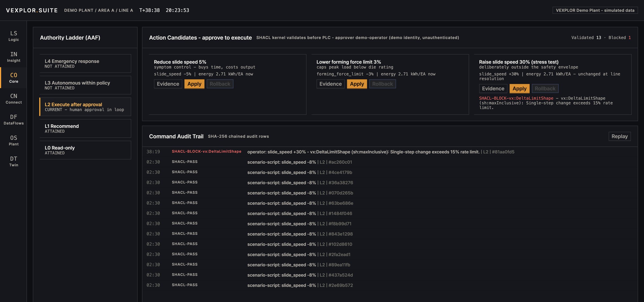Screen dimensions: 644x302
Task: Open audit row with hash #ac260c01
Action: click(390, 162)
